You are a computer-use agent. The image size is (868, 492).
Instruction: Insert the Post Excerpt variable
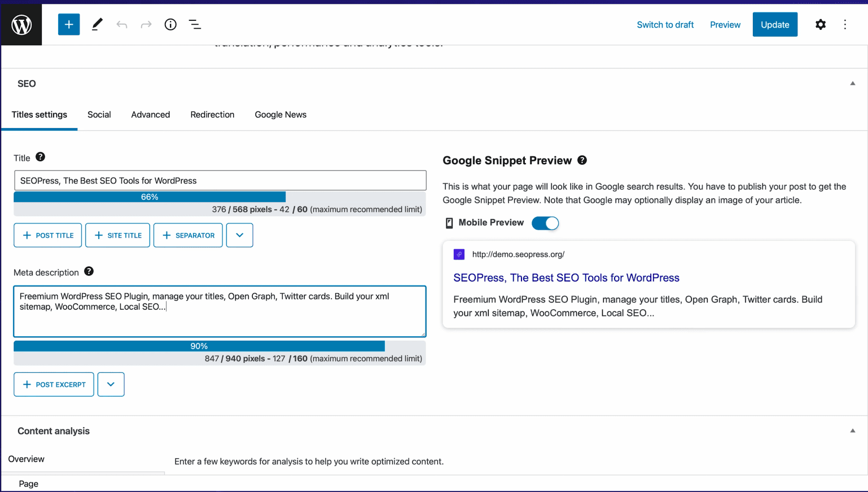(x=54, y=384)
